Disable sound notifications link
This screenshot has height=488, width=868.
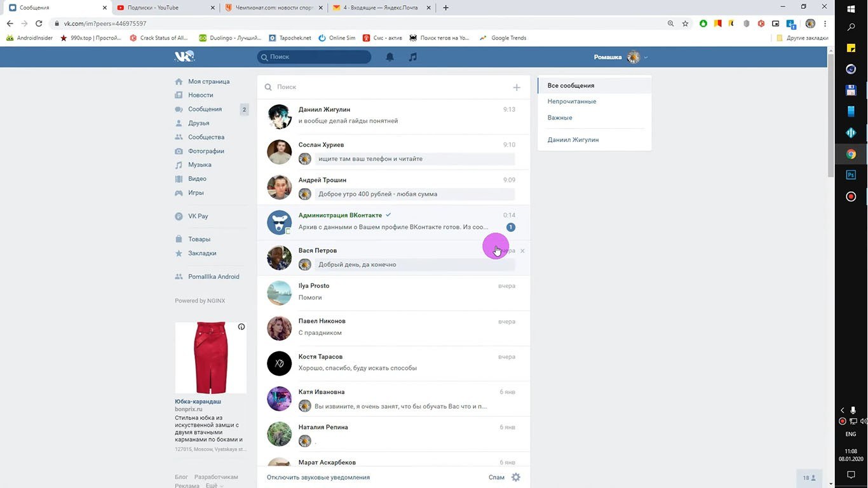pyautogui.click(x=318, y=477)
